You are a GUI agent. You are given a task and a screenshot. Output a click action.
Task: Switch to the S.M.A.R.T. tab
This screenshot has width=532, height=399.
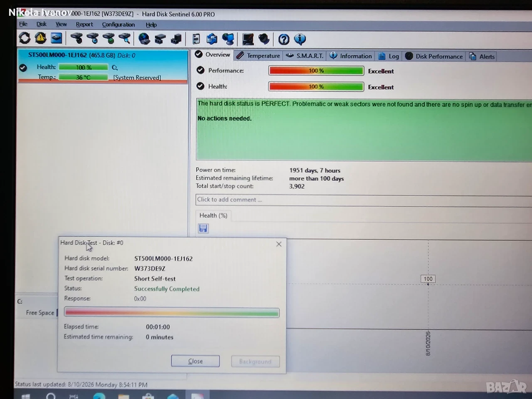pyautogui.click(x=305, y=56)
